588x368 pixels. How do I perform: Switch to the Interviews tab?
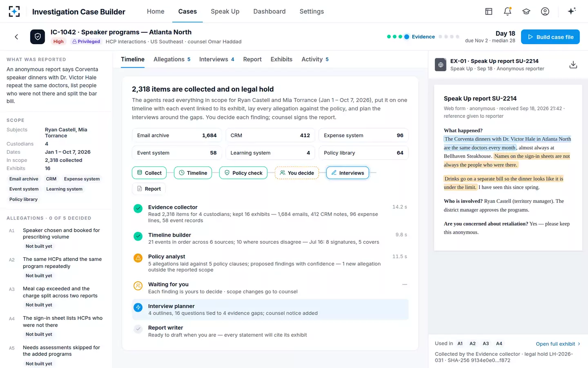(x=216, y=59)
